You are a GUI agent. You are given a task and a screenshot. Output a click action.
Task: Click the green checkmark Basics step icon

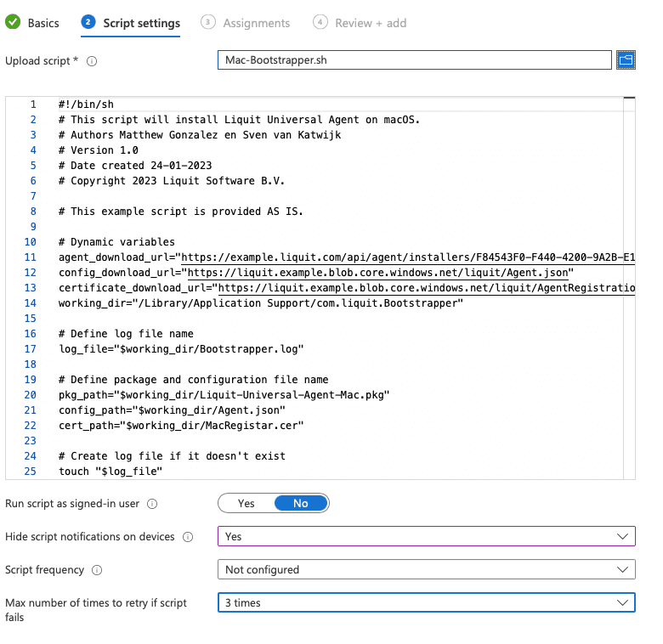(13, 23)
